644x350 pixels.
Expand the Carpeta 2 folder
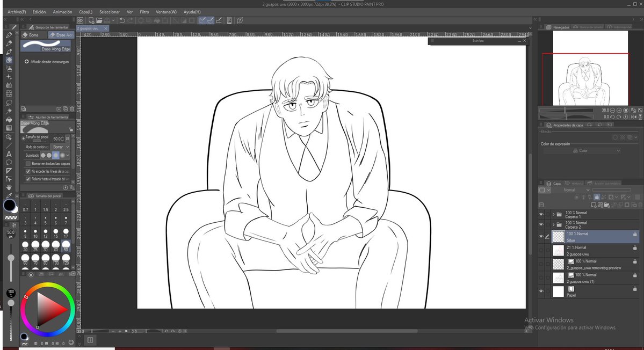click(x=553, y=224)
